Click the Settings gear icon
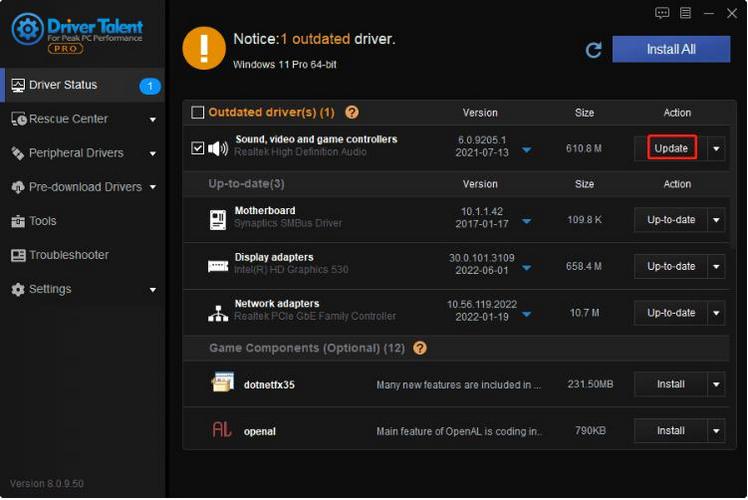 point(18,289)
